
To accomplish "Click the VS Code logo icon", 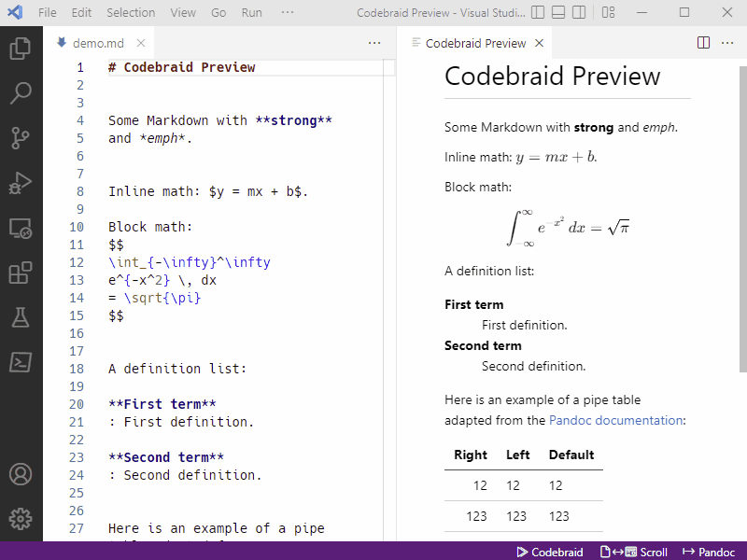I will 15,12.
